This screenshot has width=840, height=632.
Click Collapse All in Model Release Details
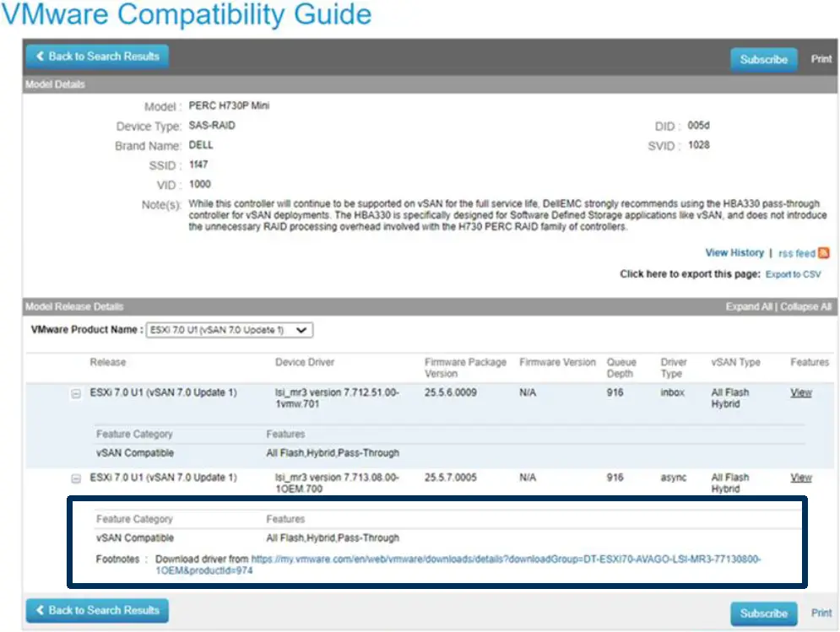pos(805,306)
